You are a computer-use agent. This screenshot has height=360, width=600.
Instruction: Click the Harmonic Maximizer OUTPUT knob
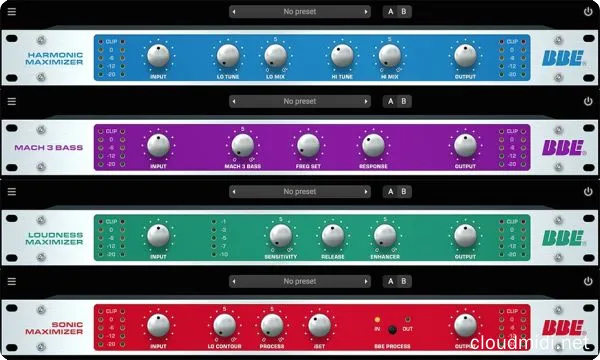point(465,56)
